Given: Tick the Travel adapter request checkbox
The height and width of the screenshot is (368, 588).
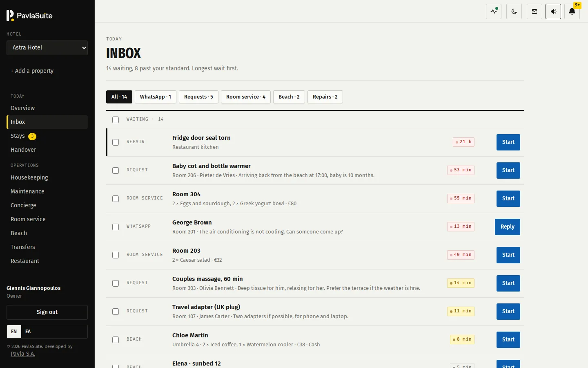Looking at the screenshot, I should (x=116, y=312).
